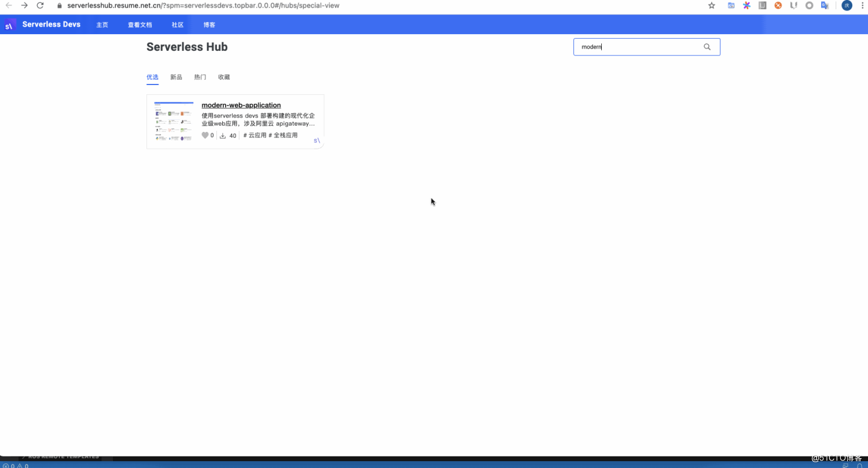868x468 pixels.
Task: Click the browser back arrow
Action: pos(9,5)
